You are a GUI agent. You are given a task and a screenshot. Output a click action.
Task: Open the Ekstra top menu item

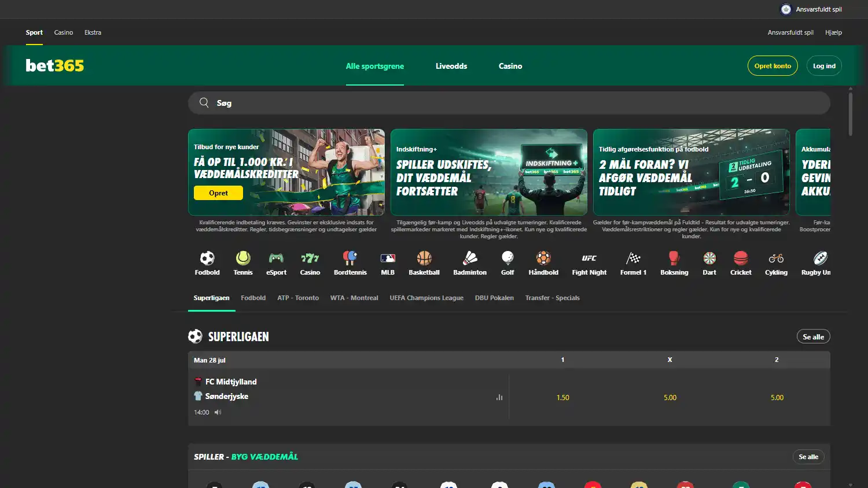point(93,32)
